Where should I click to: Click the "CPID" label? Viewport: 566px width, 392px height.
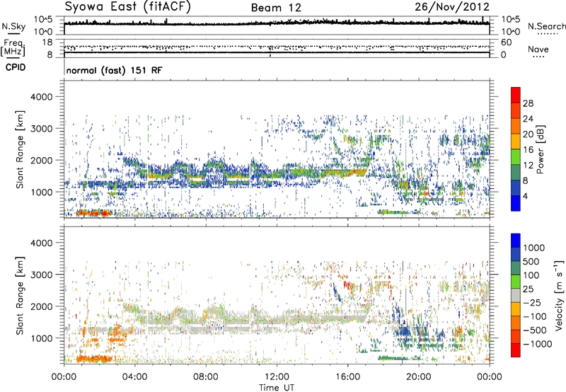pos(16,67)
